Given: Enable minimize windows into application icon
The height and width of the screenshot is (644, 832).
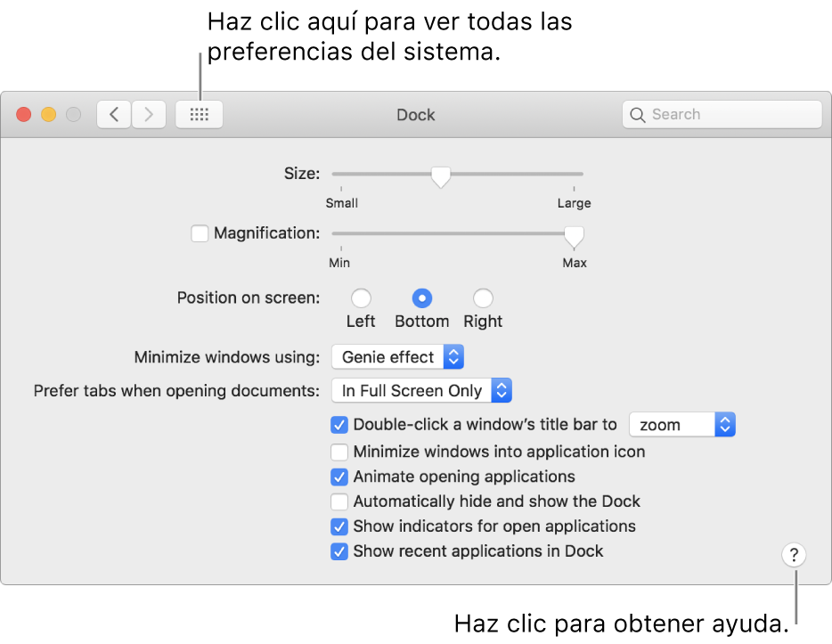Looking at the screenshot, I should coord(339,452).
